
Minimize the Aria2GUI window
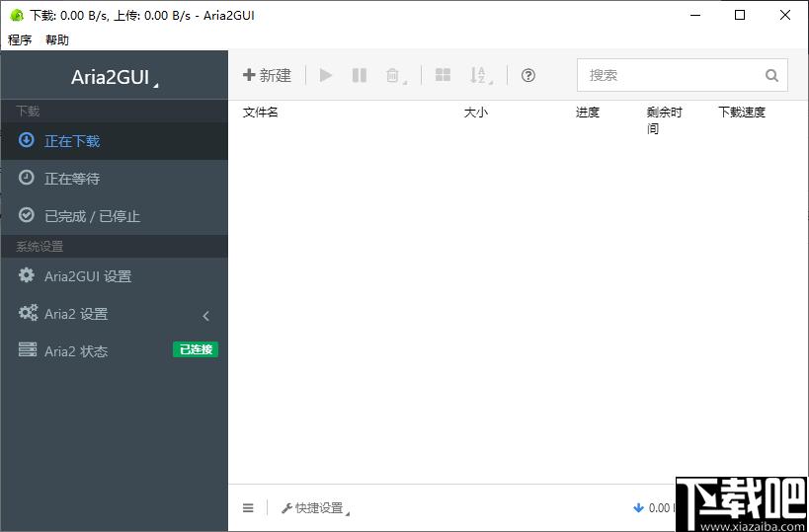pos(695,16)
